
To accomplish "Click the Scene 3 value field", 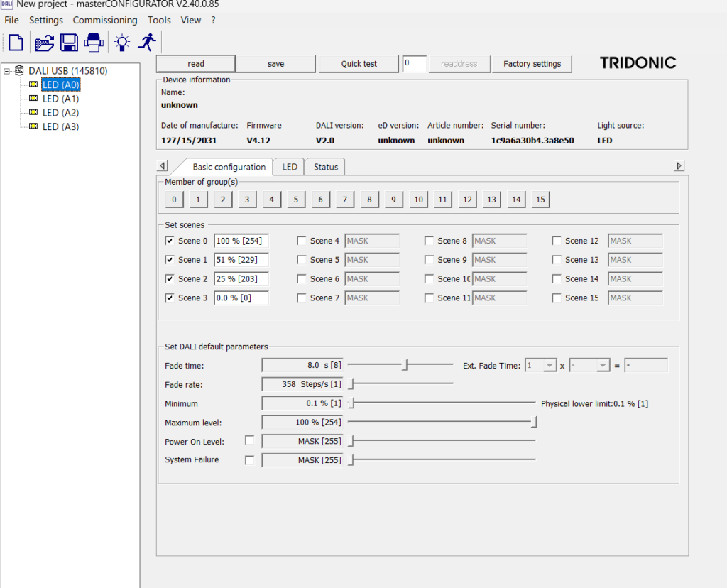I will click(241, 298).
